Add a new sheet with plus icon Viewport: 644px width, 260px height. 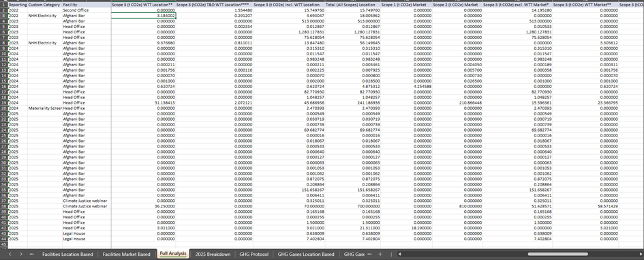[x=380, y=255]
